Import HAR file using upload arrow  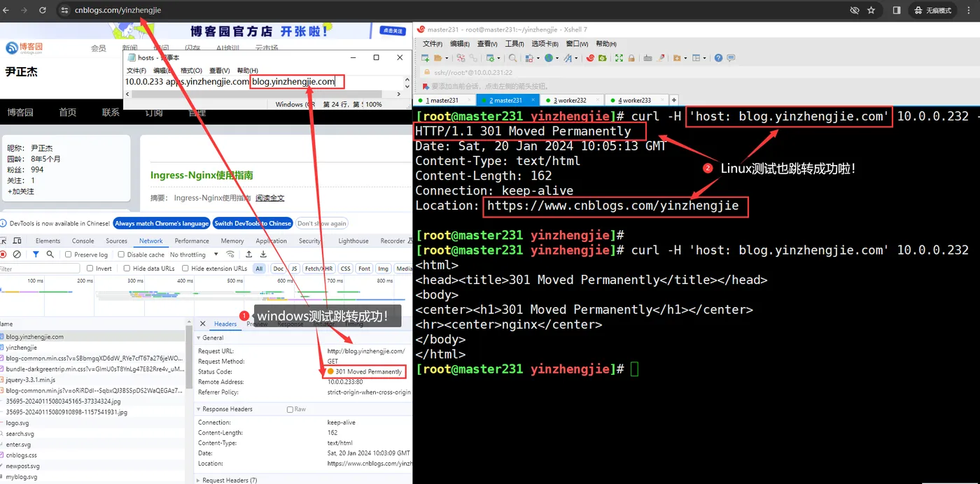pyautogui.click(x=248, y=255)
